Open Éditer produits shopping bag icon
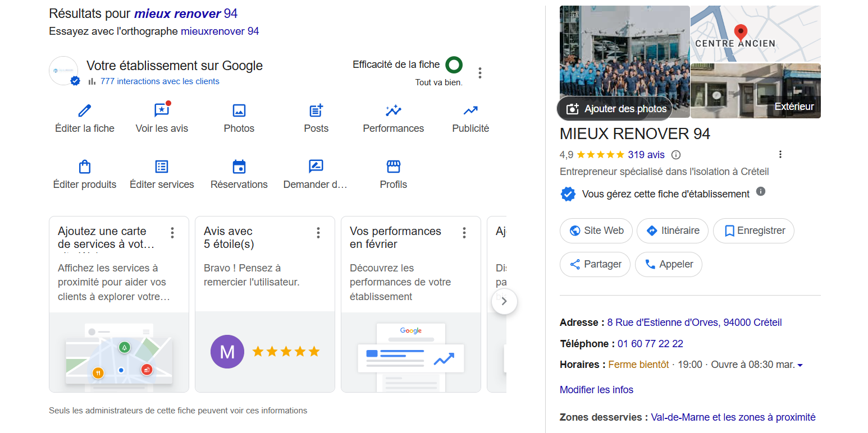Viewport: 868px width, 433px height. pyautogui.click(x=84, y=167)
